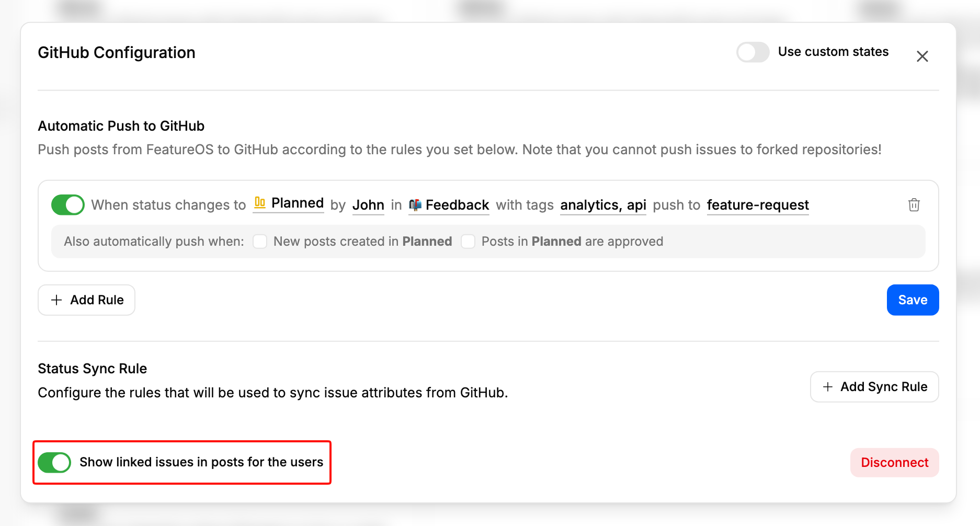Delete the push rule with trash icon
Viewport: 980px width, 526px height.
tap(914, 205)
